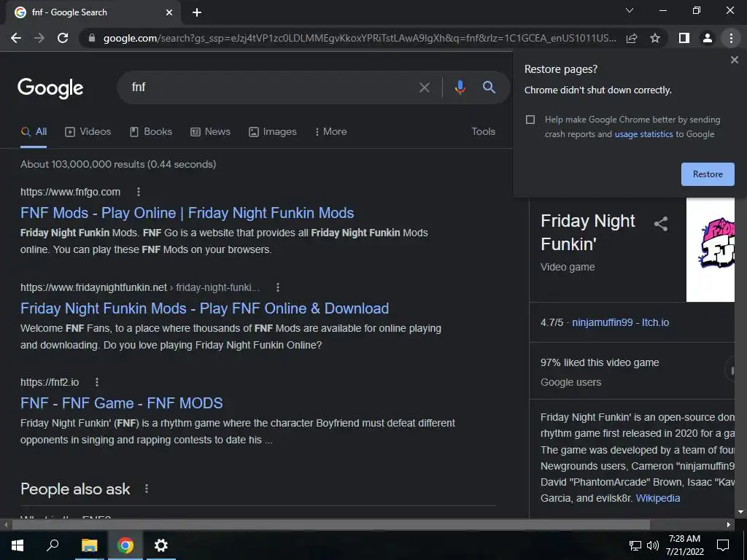
Task: Open the Chrome side panel icon
Action: pyautogui.click(x=684, y=38)
